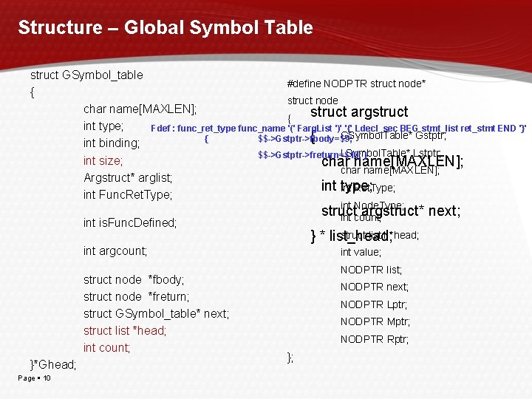This screenshot has width=532, height=399.
Task: Select the bold 'struct argstruct' heading
Action: pos(359,112)
